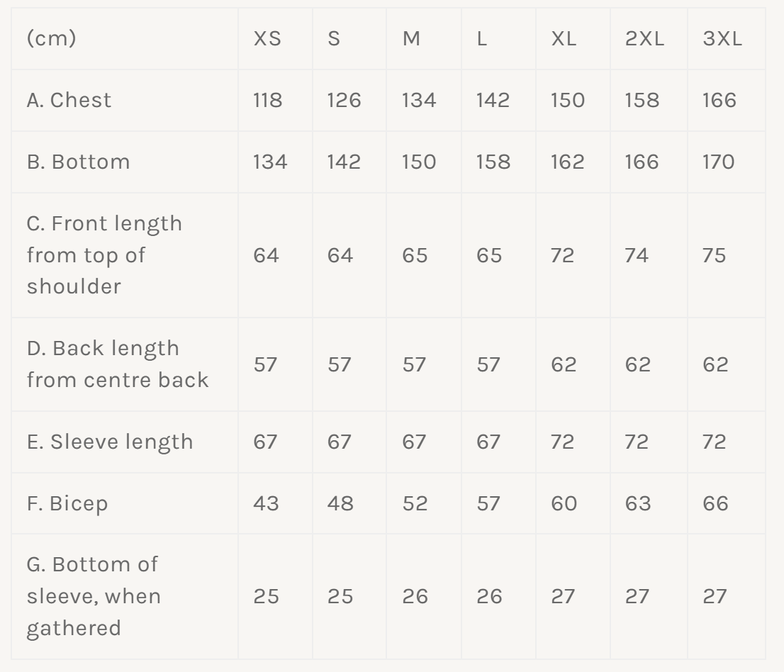Click front length value 74 for 2XL
The height and width of the screenshot is (672, 784).
(637, 254)
